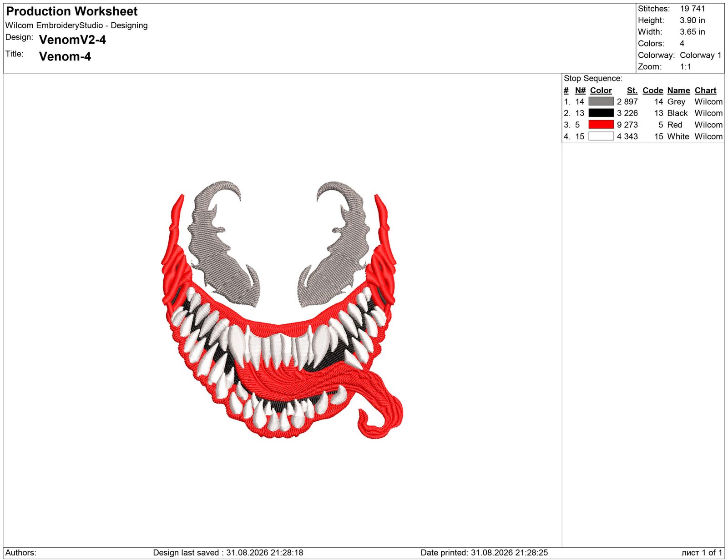This screenshot has width=728, height=560.
Task: Click "Wilcom" chart cell in the Grey row
Action: coord(708,102)
